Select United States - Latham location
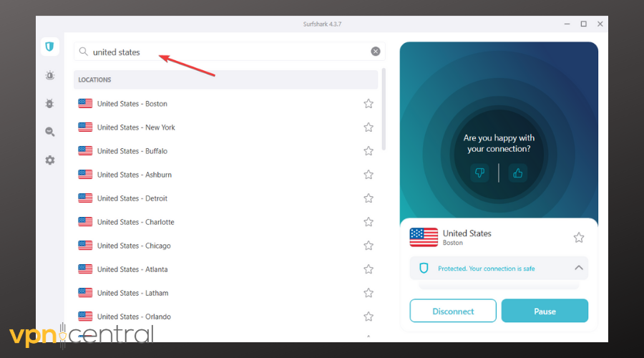The image size is (644, 358). 225,293
